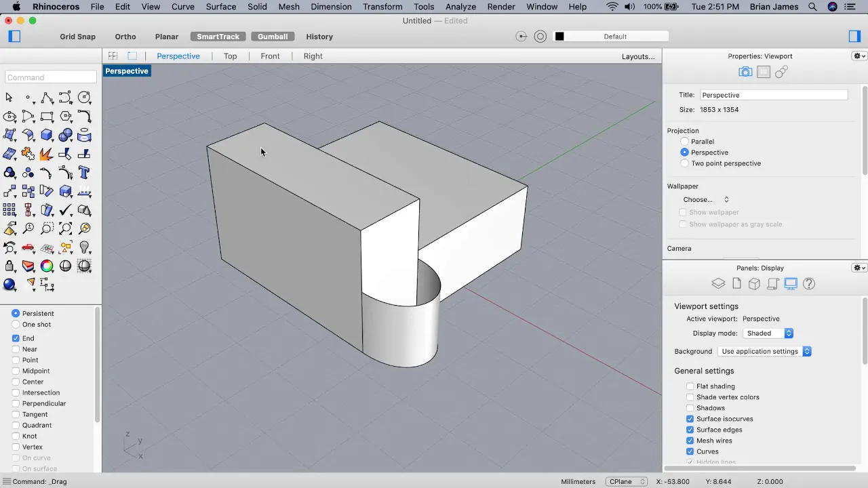Screen dimensions: 868x488
Task: Open the Default layer dropdown
Action: tap(611, 37)
